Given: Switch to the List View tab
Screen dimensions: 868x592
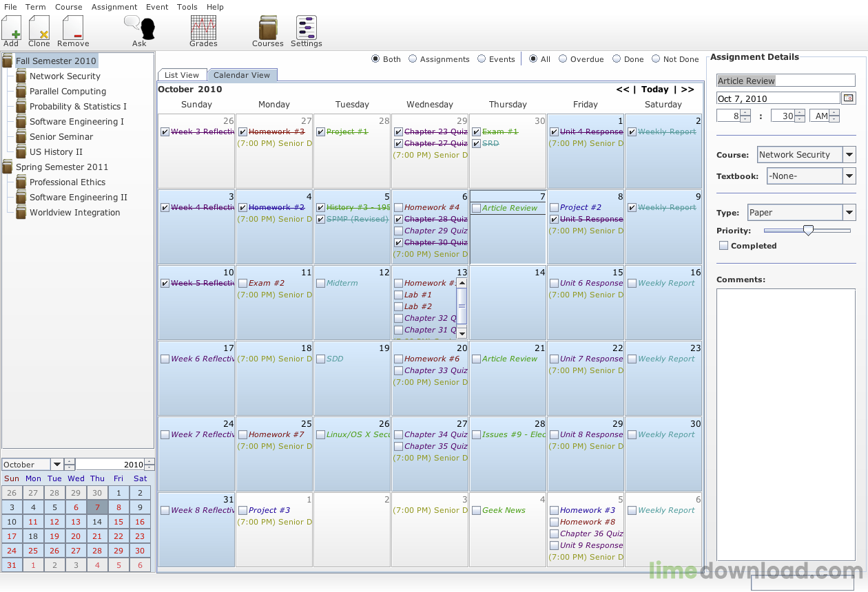Looking at the screenshot, I should (x=182, y=75).
